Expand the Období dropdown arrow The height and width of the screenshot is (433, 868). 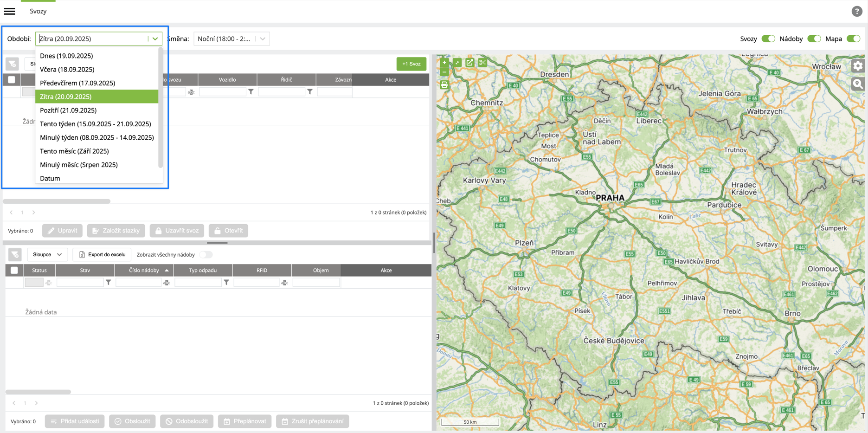click(155, 39)
